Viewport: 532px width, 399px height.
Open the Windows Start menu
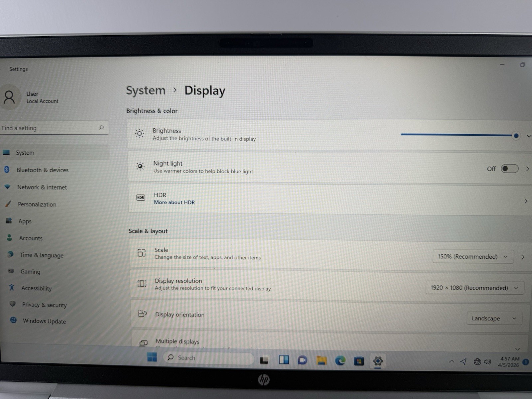[152, 357]
